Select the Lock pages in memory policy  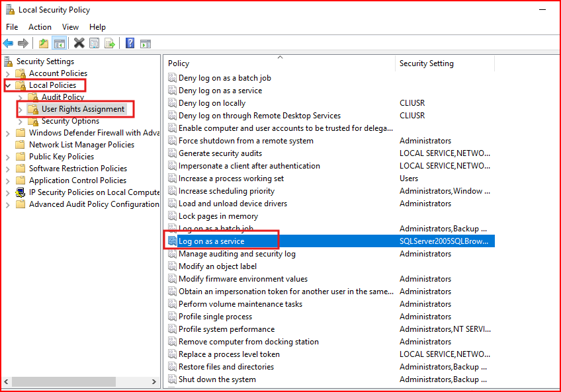pos(218,216)
